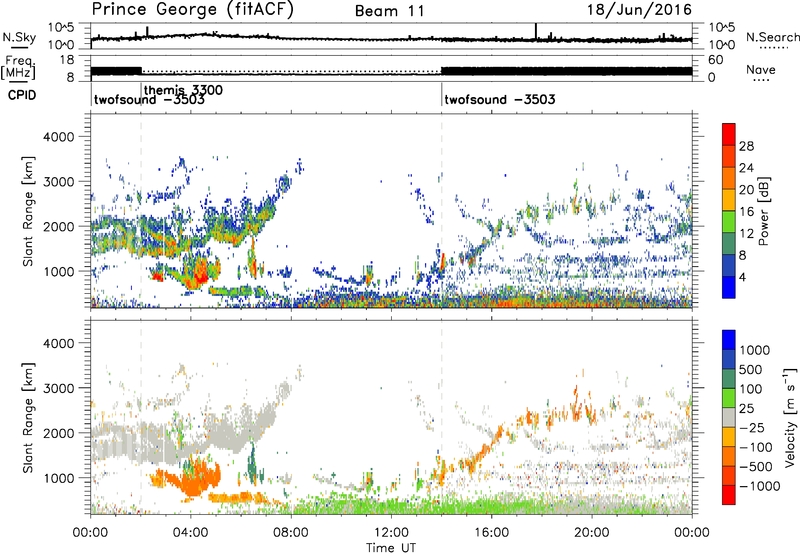Click the dashed vertical line at 14:00 in the power panel

441,211
